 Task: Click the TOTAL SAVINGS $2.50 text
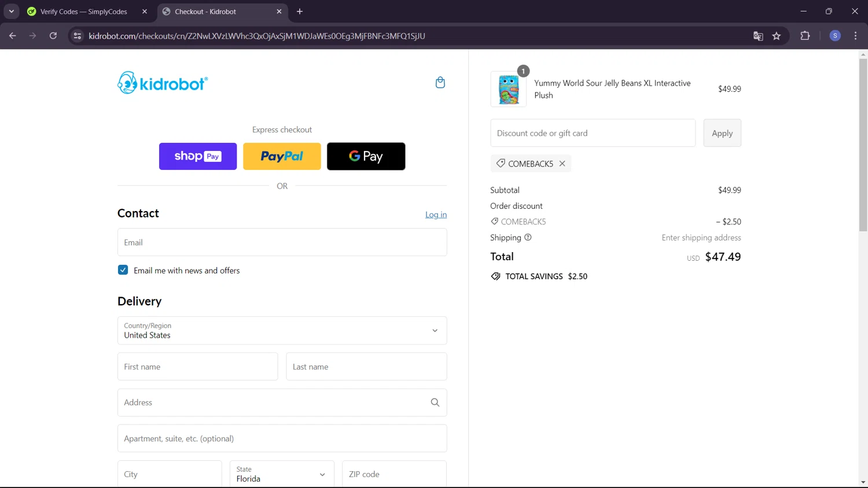pos(546,276)
